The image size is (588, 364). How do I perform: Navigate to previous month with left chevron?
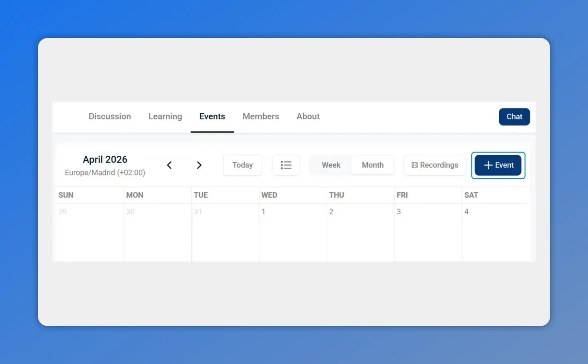click(169, 165)
